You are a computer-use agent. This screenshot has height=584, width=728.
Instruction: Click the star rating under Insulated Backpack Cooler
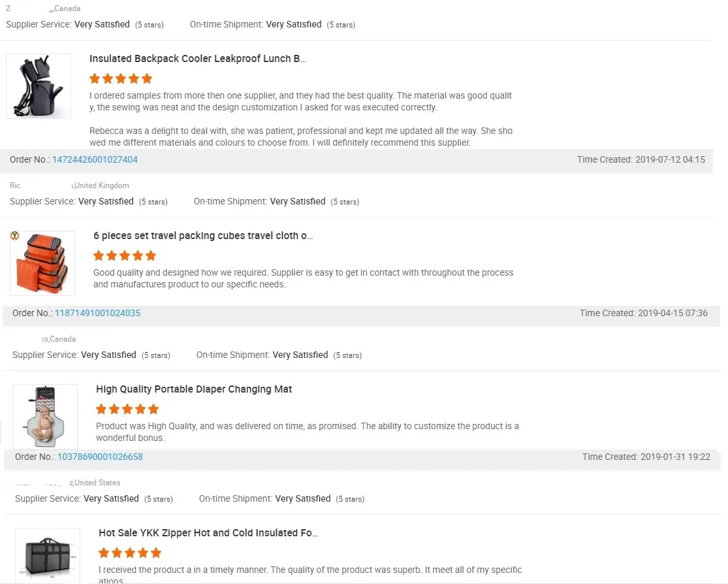point(121,79)
